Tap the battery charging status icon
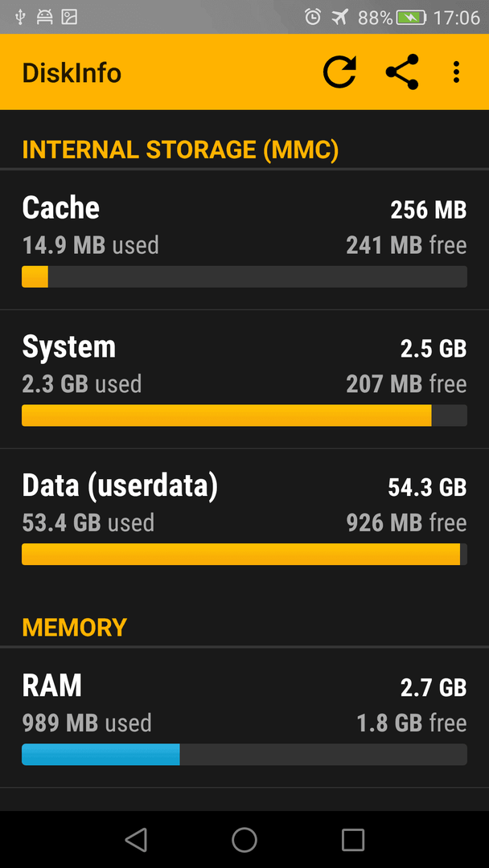The width and height of the screenshot is (489, 868). click(411, 18)
